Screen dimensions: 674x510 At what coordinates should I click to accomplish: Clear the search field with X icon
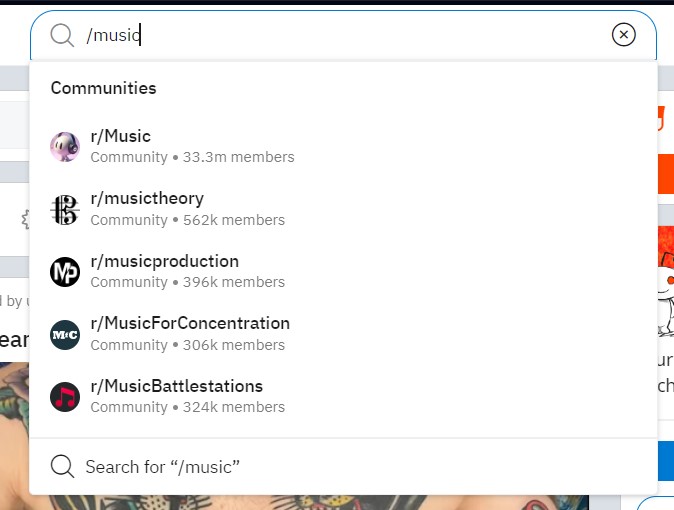coord(623,34)
